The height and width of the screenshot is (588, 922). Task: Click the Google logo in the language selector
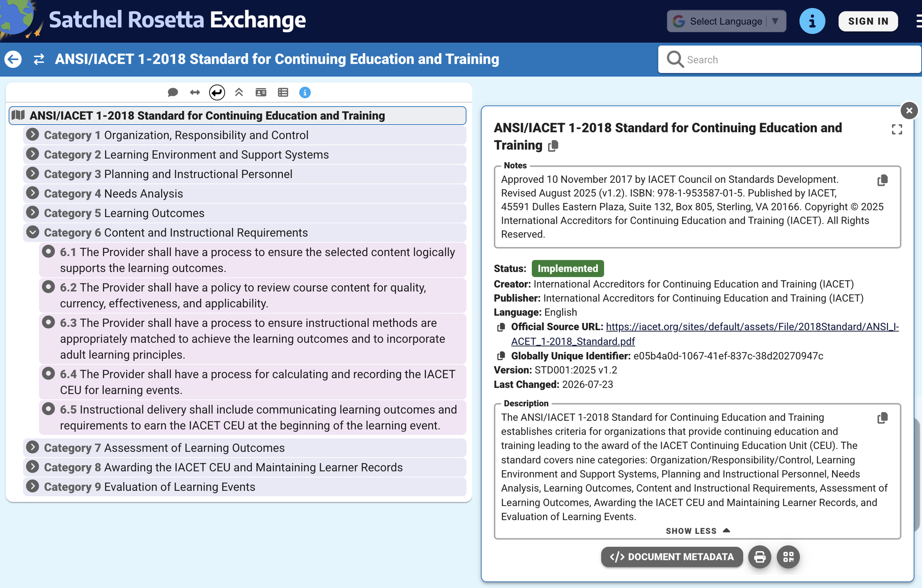[x=679, y=21]
